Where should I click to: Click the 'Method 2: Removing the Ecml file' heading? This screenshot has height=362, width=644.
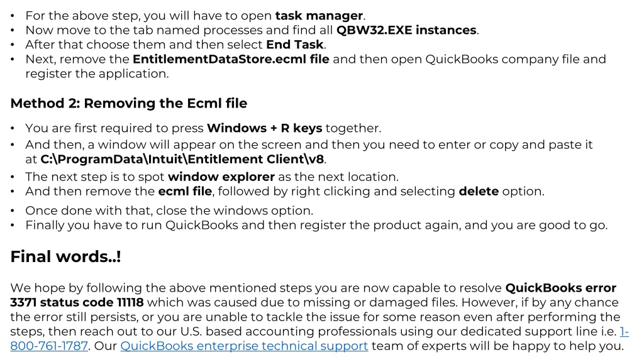(128, 103)
